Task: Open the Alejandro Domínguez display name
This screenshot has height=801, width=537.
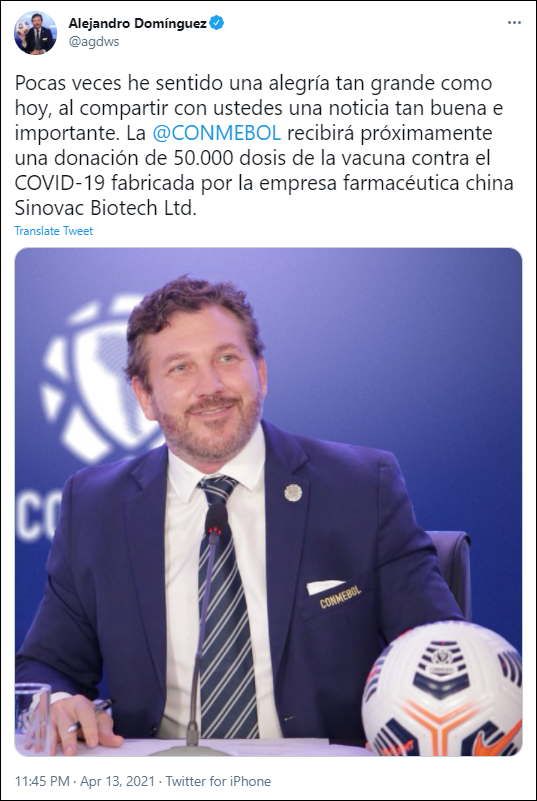Action: [137, 23]
